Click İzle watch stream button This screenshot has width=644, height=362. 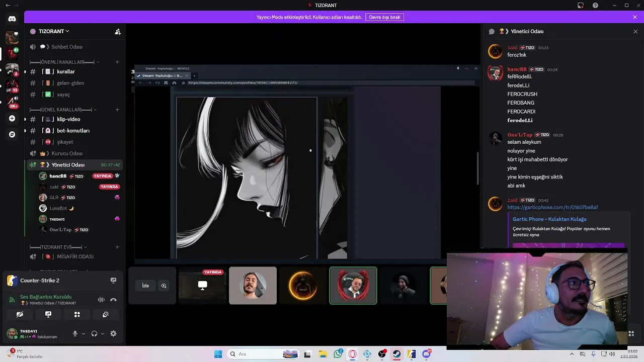(x=145, y=286)
